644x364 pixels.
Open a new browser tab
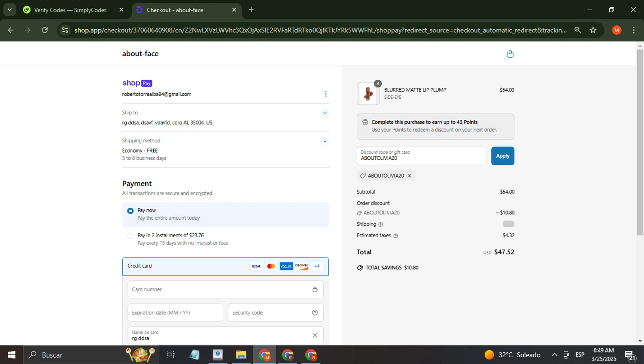click(x=251, y=10)
